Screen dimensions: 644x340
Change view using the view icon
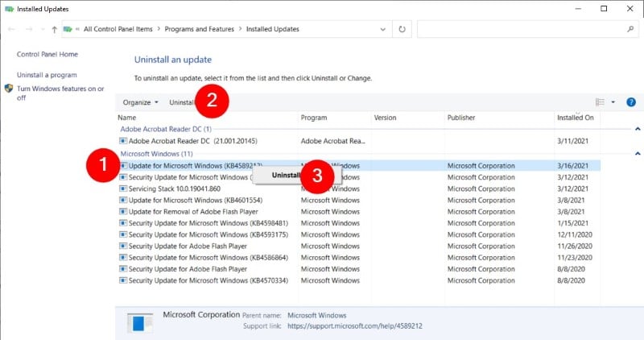point(600,102)
